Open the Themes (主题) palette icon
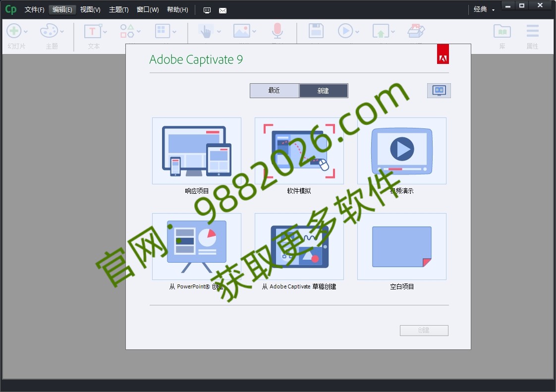 point(49,31)
